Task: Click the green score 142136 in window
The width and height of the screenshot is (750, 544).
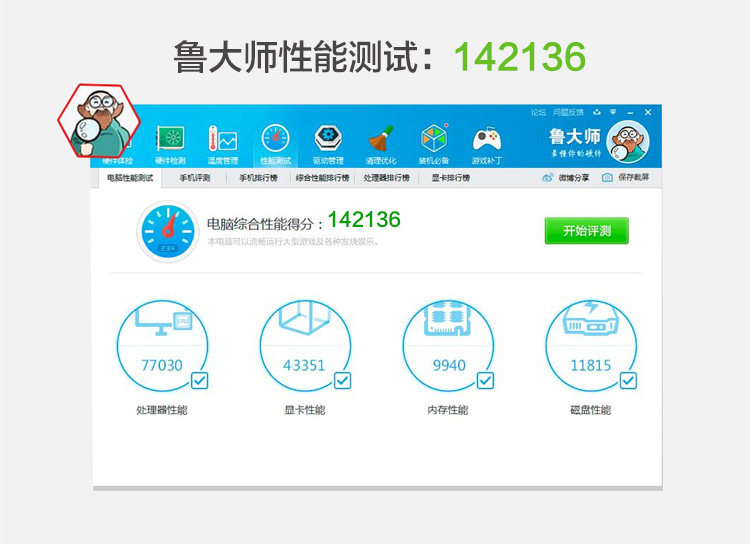Action: (x=364, y=220)
